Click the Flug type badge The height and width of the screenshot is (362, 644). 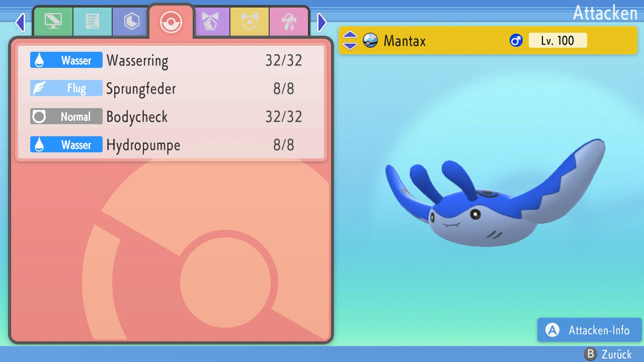tap(66, 88)
